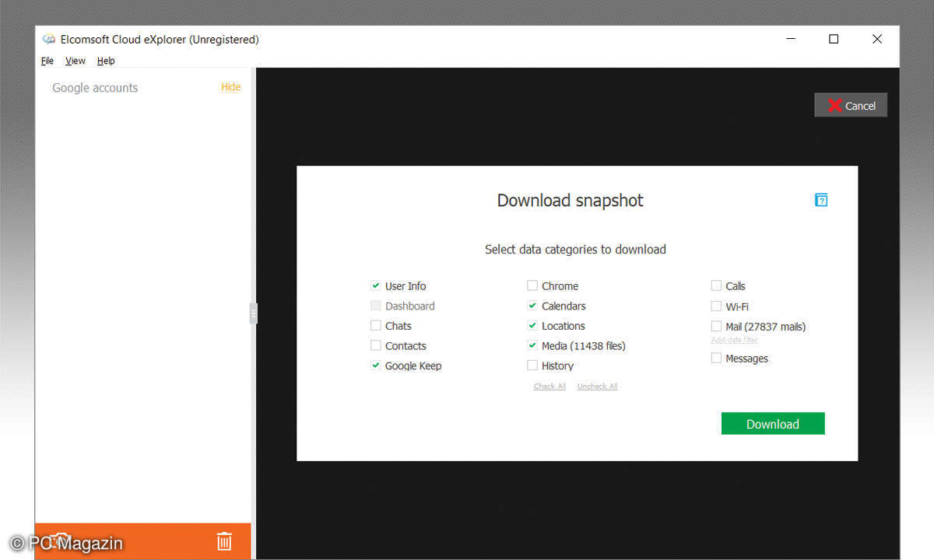The width and height of the screenshot is (934, 560).
Task: Toggle the Locations checkbox off
Action: (532, 326)
